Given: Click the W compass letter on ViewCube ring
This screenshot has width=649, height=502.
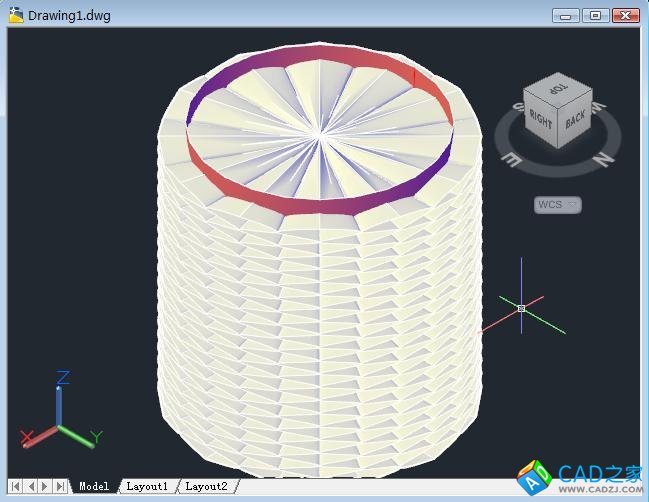Looking at the screenshot, I should tap(598, 105).
